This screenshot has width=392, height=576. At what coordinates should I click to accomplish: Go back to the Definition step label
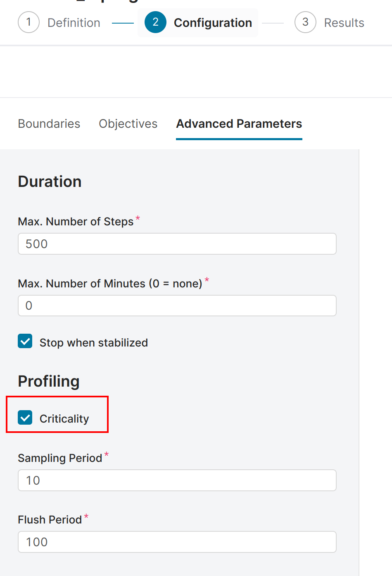click(x=74, y=23)
